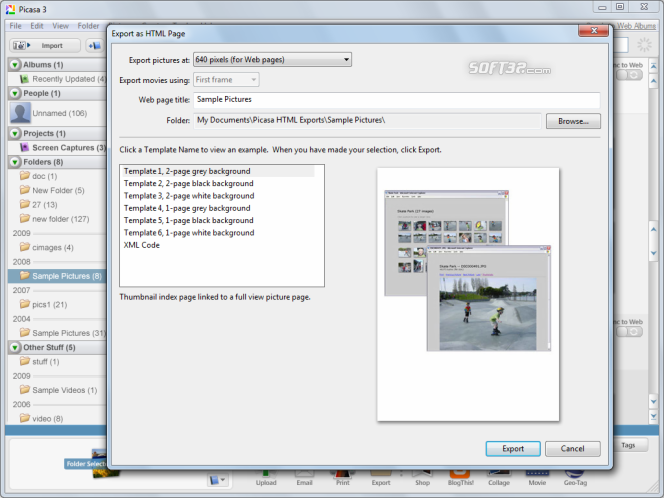Viewport: 664px width, 498px height.
Task: Select Template 5, 1-page black background
Action: [188, 220]
